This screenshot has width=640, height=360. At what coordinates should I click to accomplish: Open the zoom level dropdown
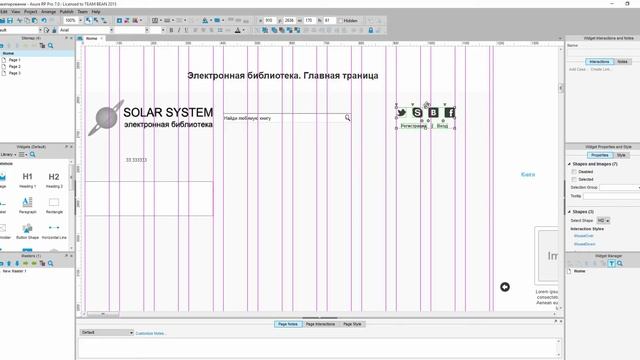[x=80, y=20]
